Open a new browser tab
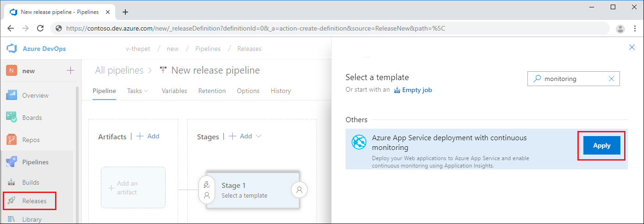Screen dimensions: 644x224 125,12
